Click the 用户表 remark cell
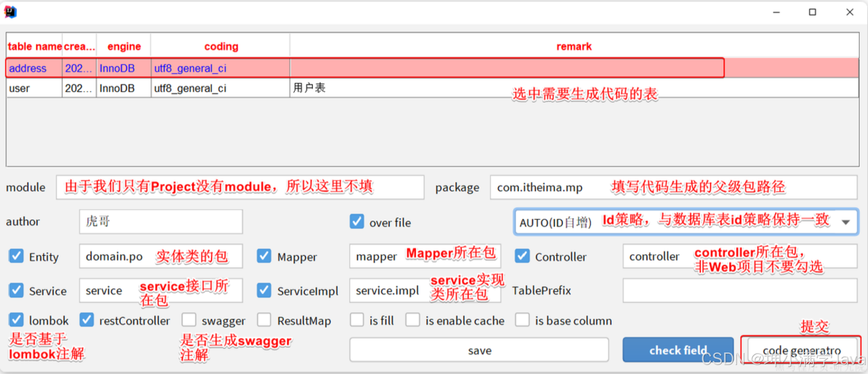 574,88
